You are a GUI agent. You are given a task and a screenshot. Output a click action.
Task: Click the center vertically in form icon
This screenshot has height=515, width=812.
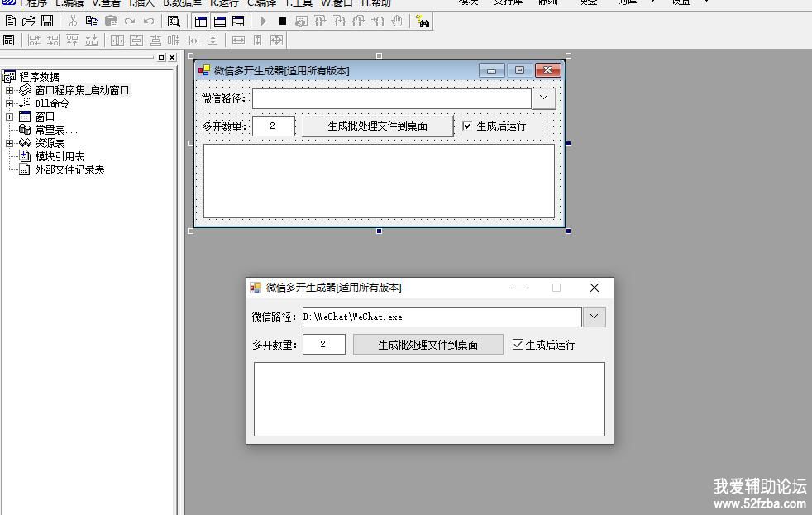pyautogui.click(x=136, y=40)
